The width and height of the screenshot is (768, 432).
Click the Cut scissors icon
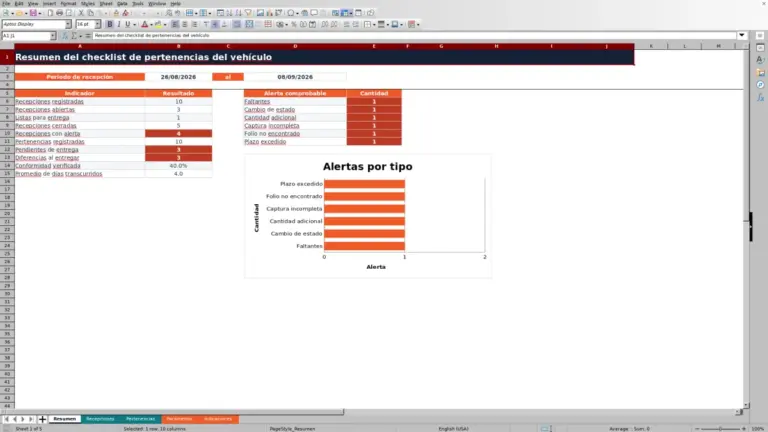click(x=81, y=13)
